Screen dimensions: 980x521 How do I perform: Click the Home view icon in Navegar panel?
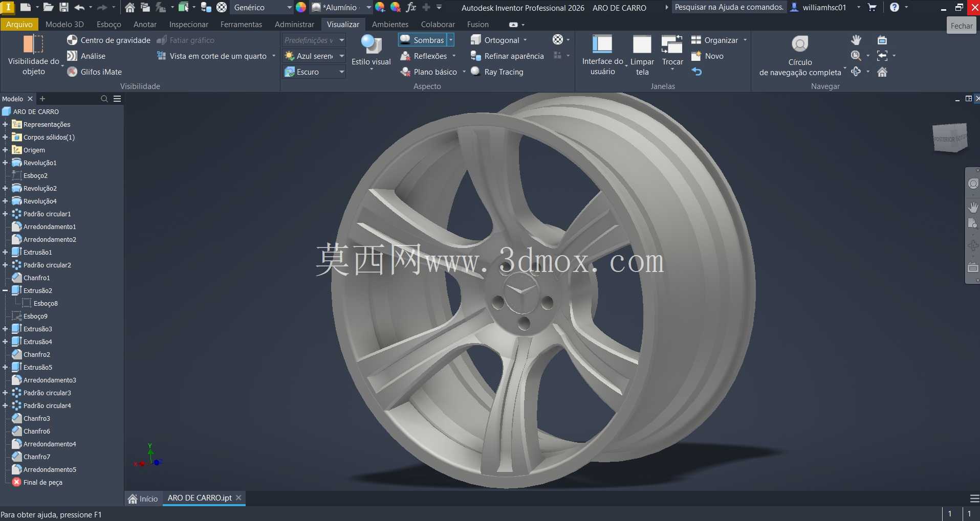[882, 72]
